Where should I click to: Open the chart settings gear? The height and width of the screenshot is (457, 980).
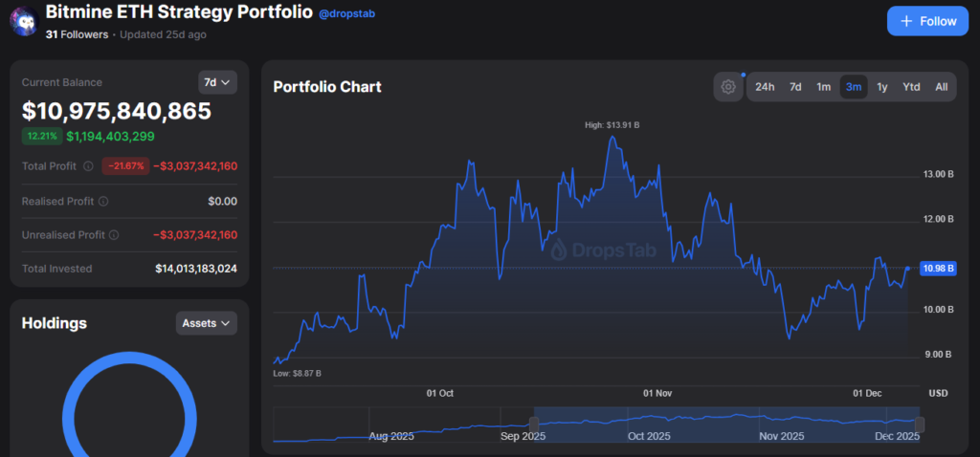(x=728, y=87)
